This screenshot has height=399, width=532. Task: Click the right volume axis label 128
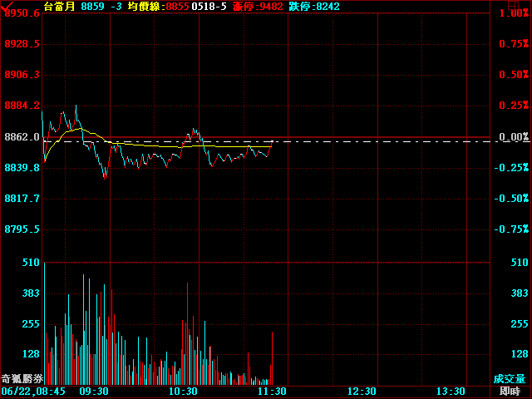[x=520, y=354]
